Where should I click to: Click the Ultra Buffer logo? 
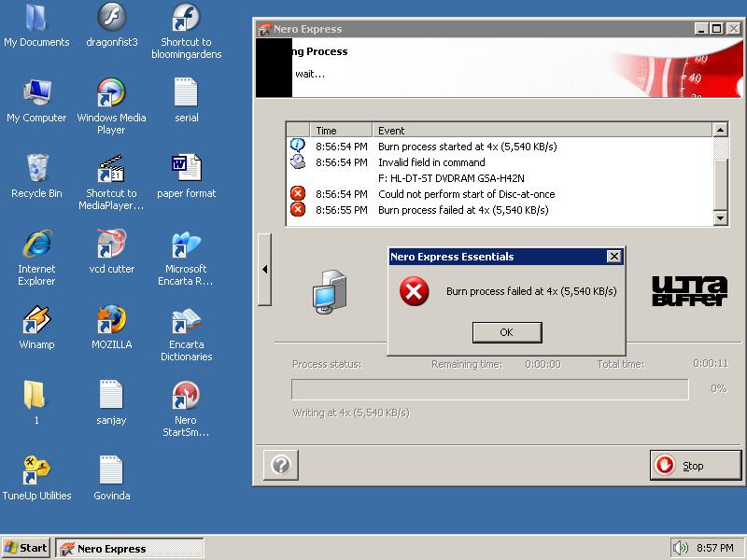[x=689, y=290]
